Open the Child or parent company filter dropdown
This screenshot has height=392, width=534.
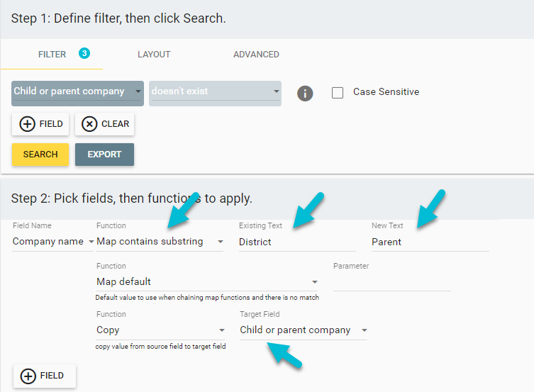pos(78,92)
